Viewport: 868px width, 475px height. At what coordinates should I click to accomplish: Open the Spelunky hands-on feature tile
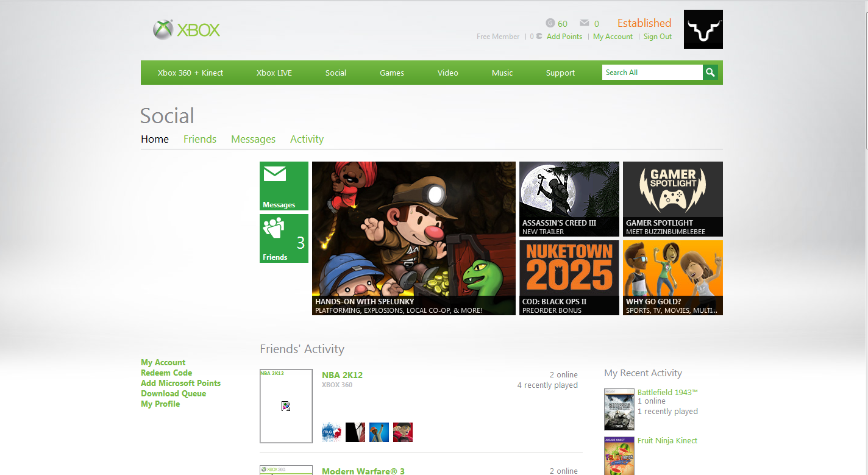(414, 238)
